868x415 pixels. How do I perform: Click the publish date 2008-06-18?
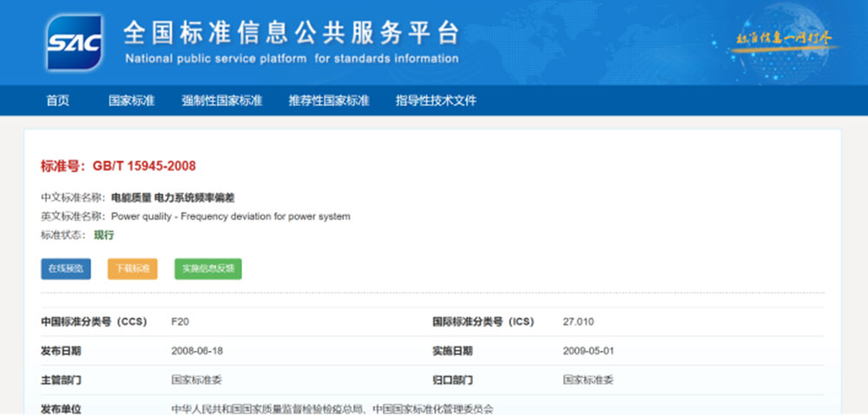tap(198, 351)
